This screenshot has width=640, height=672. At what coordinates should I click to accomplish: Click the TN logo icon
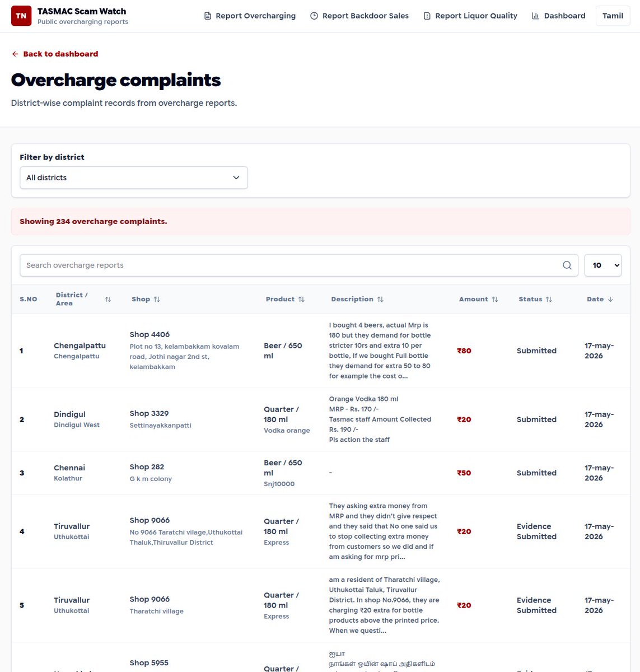21,16
